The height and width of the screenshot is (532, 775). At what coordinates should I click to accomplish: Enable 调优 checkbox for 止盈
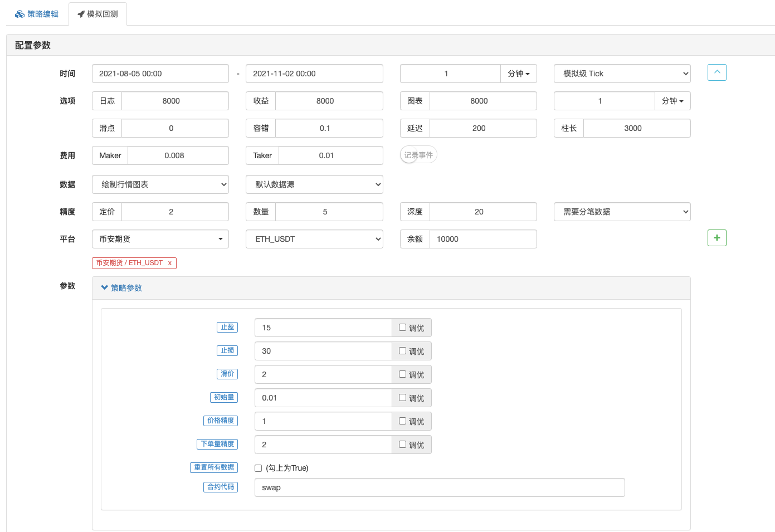pyautogui.click(x=402, y=328)
